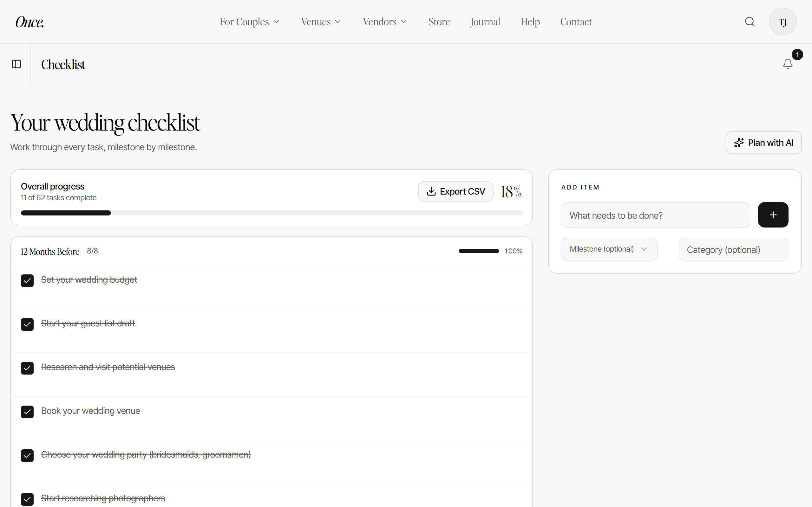Expand the Vendors dropdown
This screenshot has width=812, height=507.
coord(384,22)
